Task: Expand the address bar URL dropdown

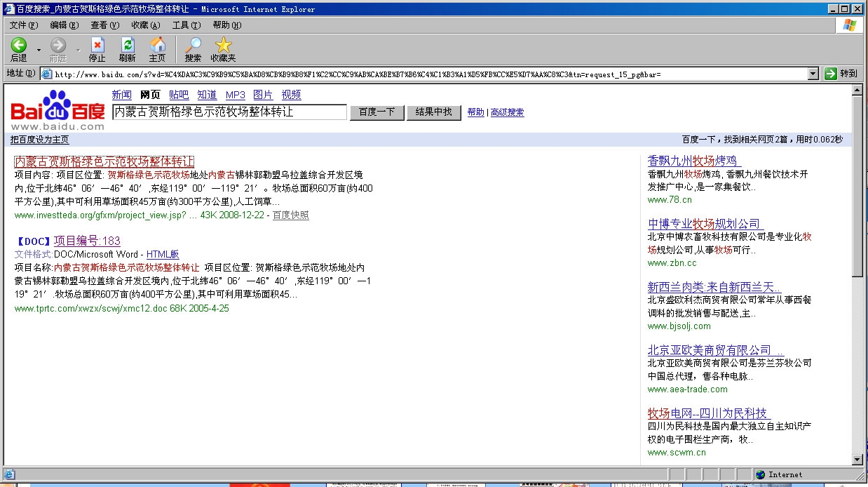Action: [813, 74]
